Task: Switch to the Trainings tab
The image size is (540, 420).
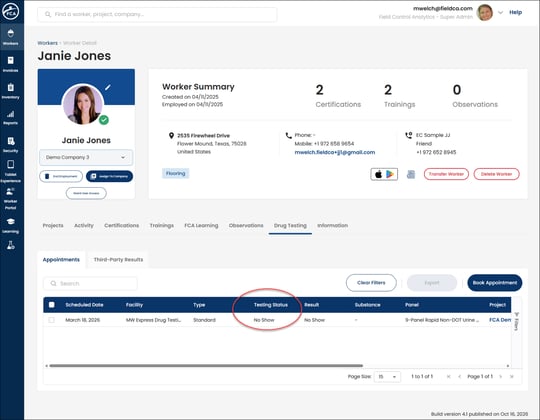Action: point(162,225)
